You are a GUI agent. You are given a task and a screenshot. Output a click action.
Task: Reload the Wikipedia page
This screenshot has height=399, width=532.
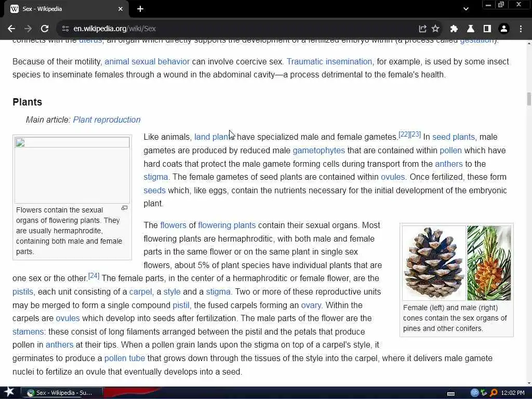point(45,29)
